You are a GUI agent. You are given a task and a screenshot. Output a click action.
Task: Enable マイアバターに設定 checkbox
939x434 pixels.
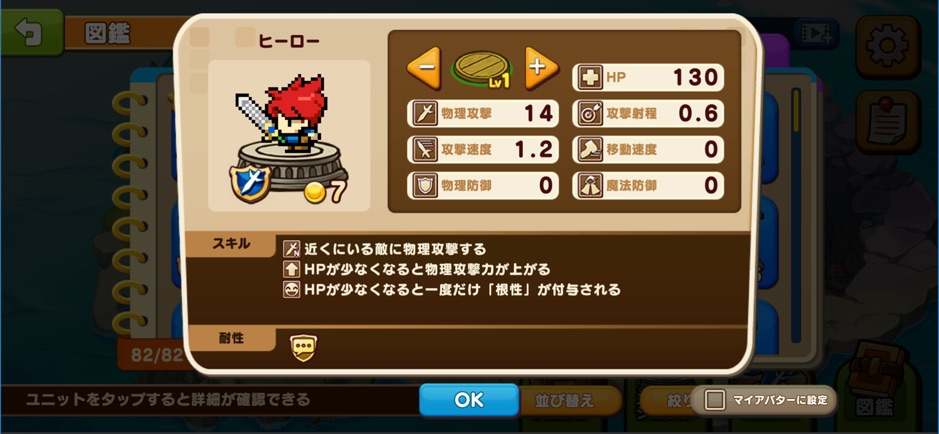point(714,400)
